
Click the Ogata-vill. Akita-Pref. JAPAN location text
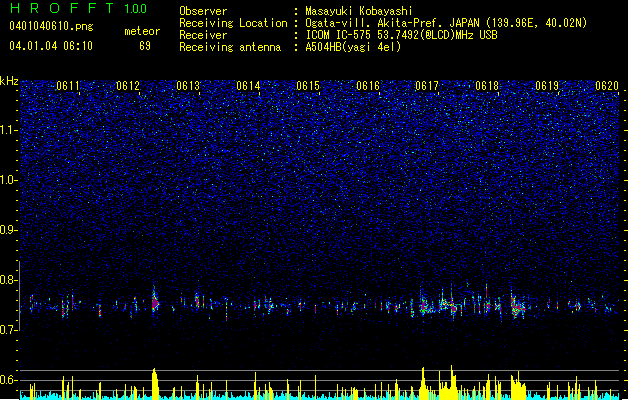click(x=446, y=23)
